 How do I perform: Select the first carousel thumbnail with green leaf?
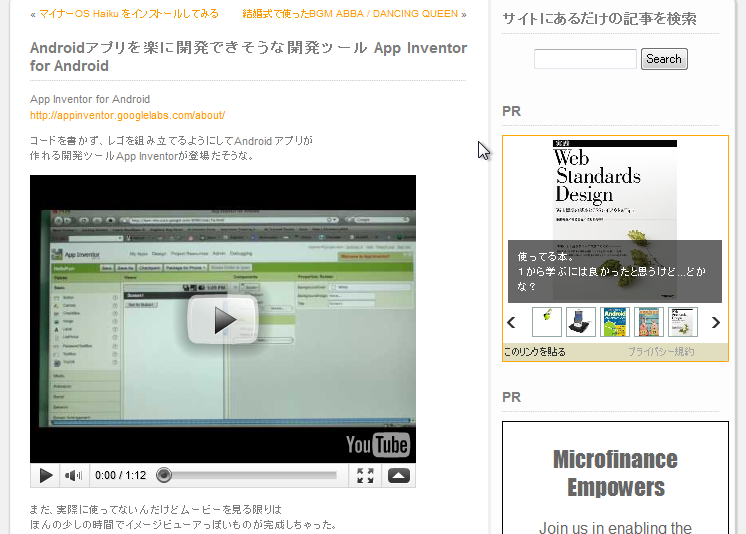pos(547,322)
